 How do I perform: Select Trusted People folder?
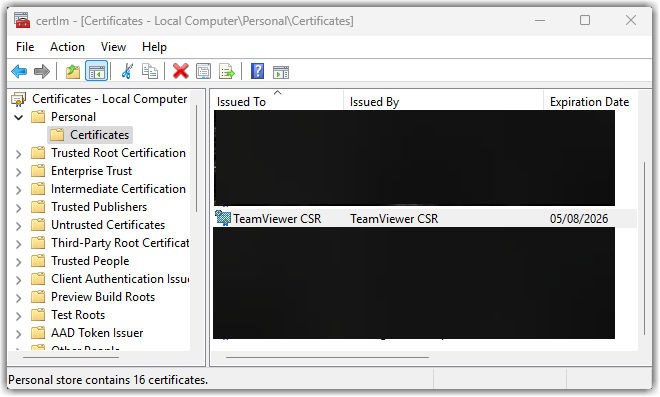[x=90, y=261]
